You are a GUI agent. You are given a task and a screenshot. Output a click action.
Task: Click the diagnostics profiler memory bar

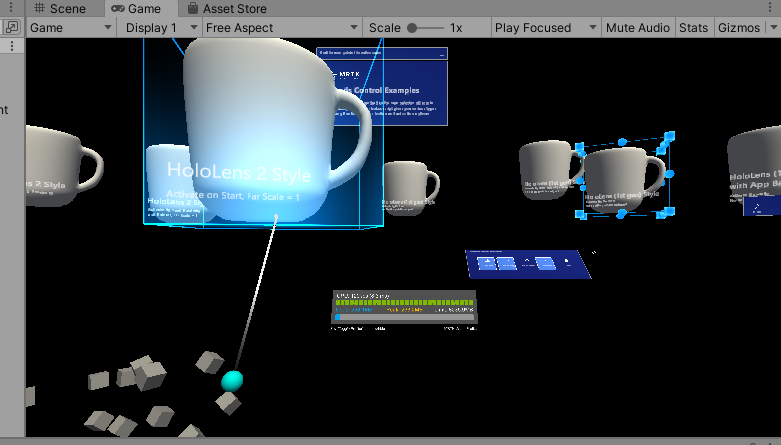404,317
